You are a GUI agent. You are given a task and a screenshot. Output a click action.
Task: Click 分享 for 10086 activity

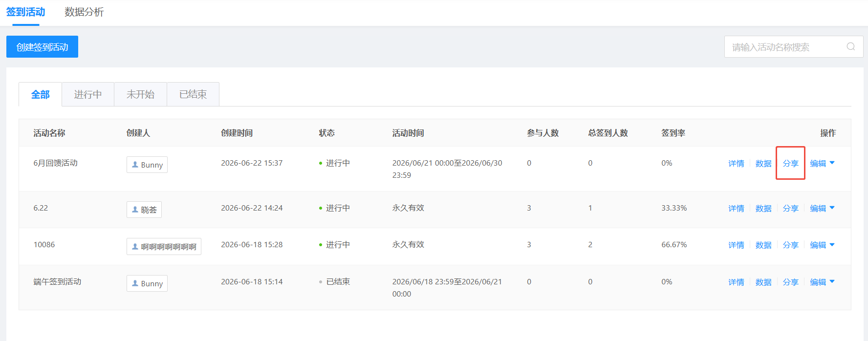click(x=790, y=245)
